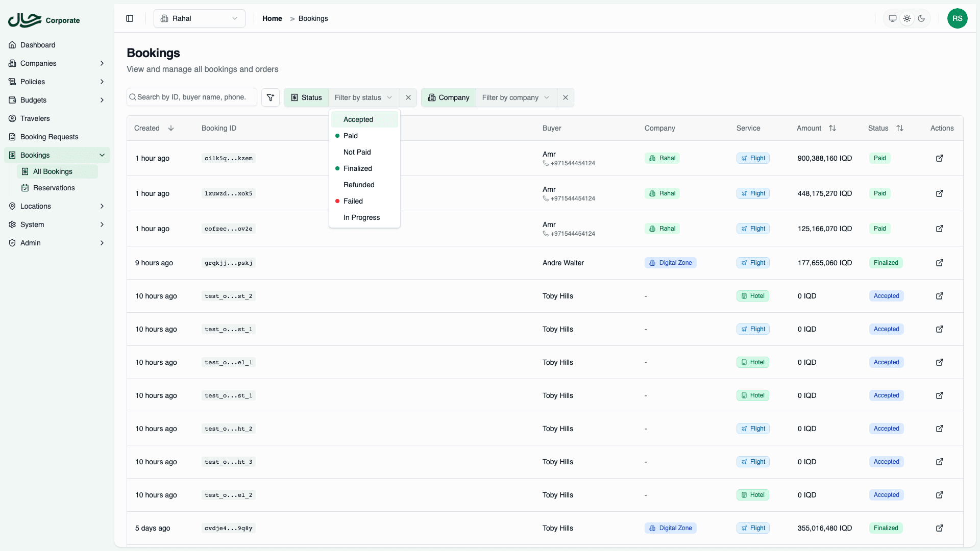The image size is (980, 551).
Task: Open the advanced filter funnel icon
Action: [270, 97]
